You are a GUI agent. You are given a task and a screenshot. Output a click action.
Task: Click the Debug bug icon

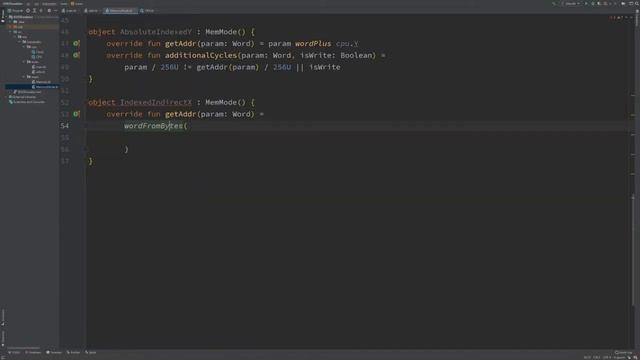pos(593,4)
